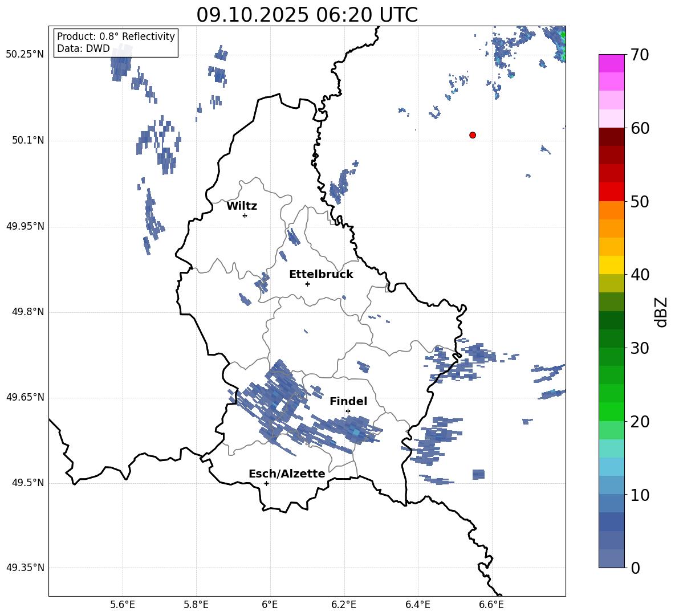Click the dark red colorbar segment below 60
675x616 pixels.
coord(611,137)
